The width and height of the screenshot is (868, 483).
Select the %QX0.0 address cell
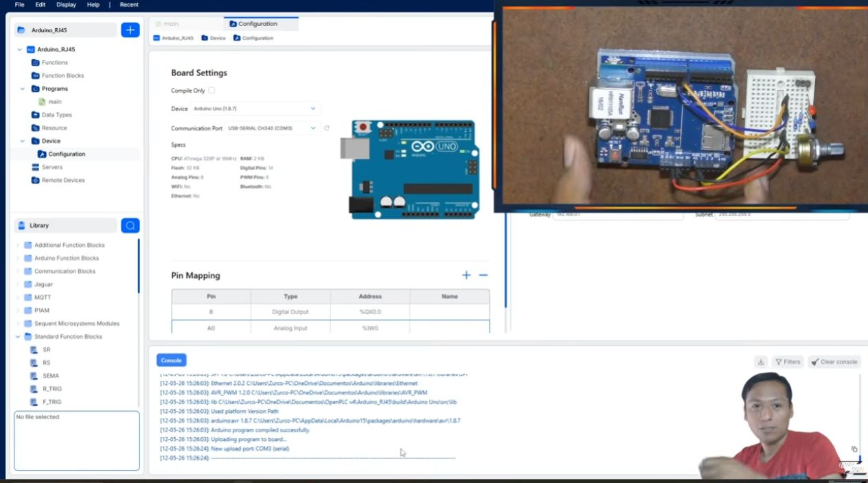(x=370, y=311)
